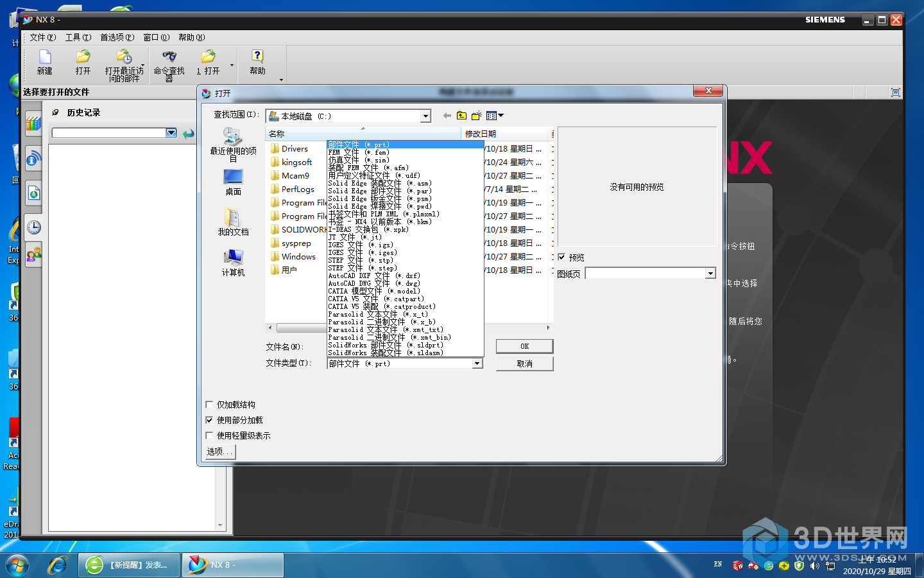Select the Drivers folder

[289, 148]
